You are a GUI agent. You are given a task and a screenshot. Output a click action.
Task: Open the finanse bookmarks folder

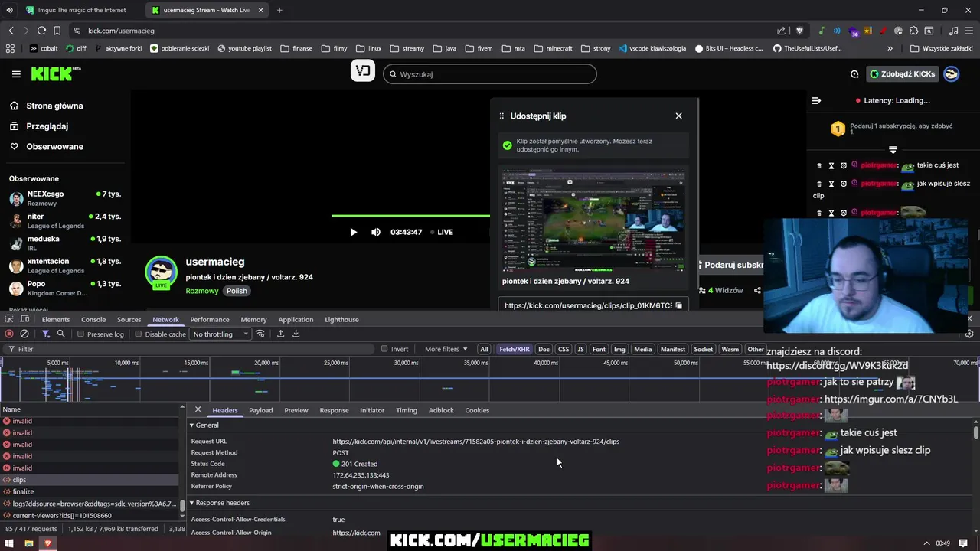(x=296, y=48)
